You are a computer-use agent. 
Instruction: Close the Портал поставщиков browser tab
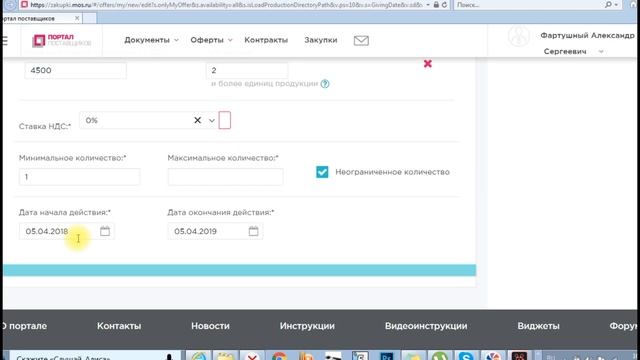pos(77,18)
